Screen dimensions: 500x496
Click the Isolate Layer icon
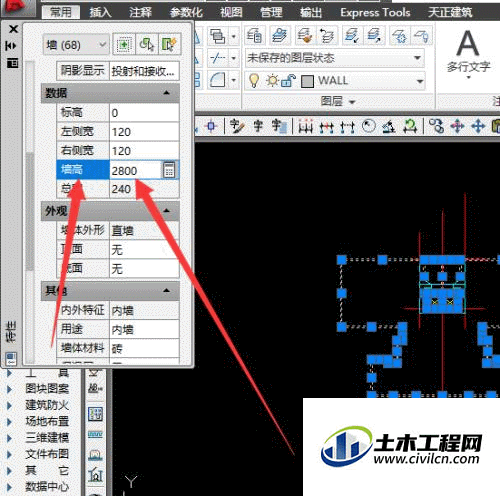click(352, 35)
